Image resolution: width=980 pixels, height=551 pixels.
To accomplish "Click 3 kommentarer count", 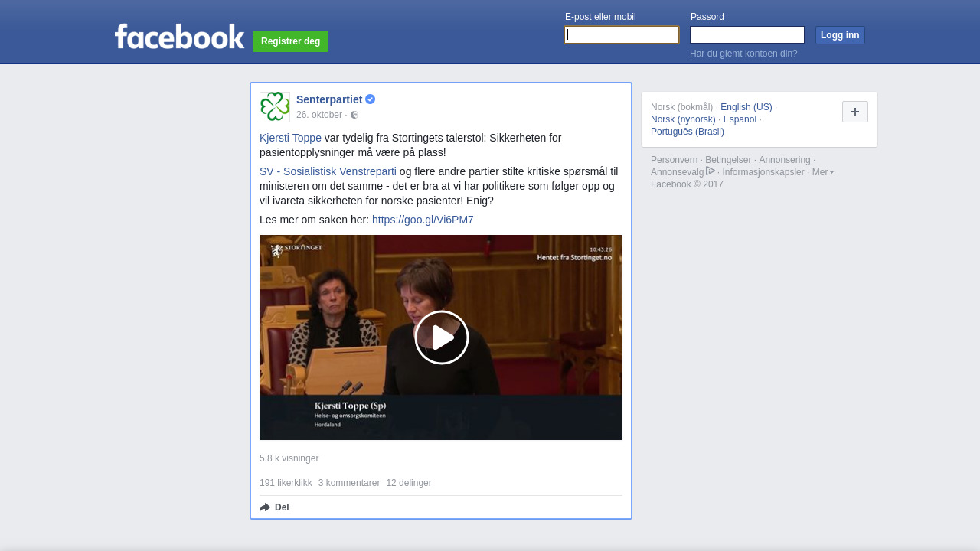I will [x=349, y=483].
